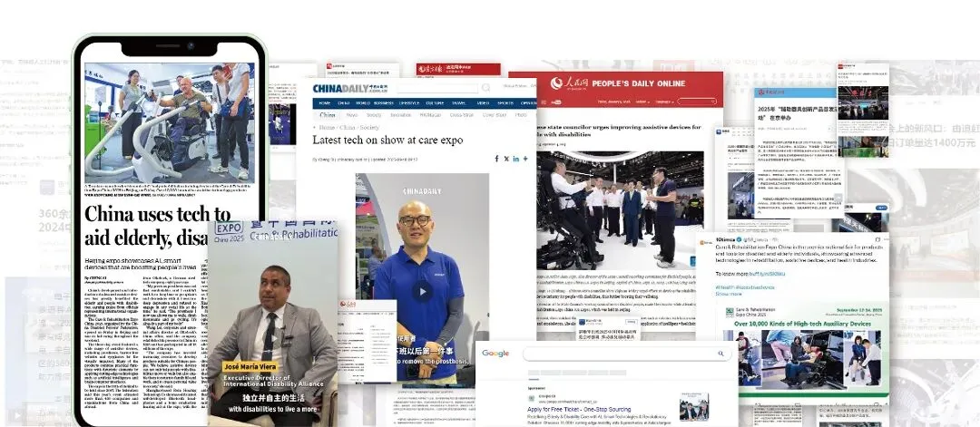Select Photo in China Daily sub-navigation
This screenshot has height=427, width=980.
[521, 115]
